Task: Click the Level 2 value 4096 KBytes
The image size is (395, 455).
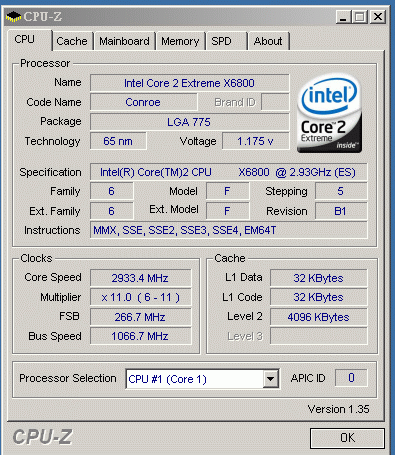Action: coord(319,317)
